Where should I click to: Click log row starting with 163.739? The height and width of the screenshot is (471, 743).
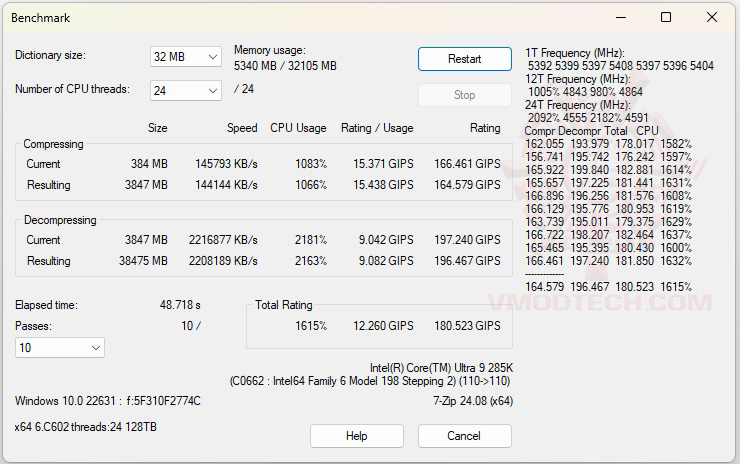pos(608,222)
